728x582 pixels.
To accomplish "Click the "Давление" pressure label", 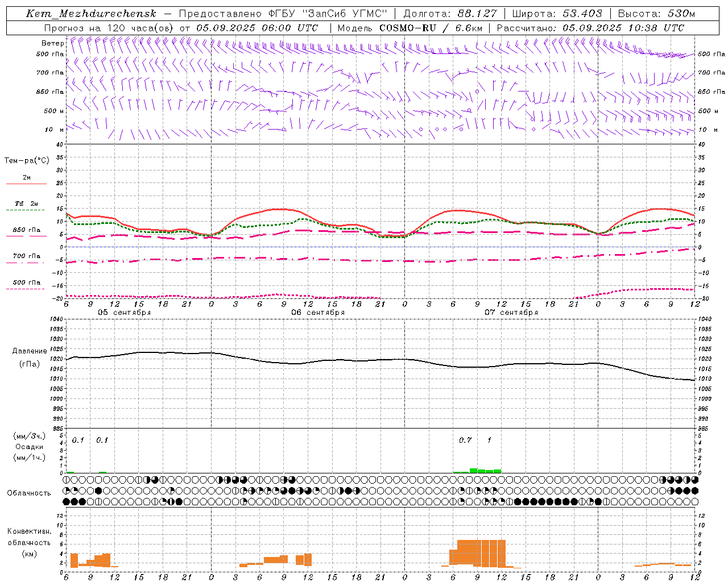I will click(30, 351).
